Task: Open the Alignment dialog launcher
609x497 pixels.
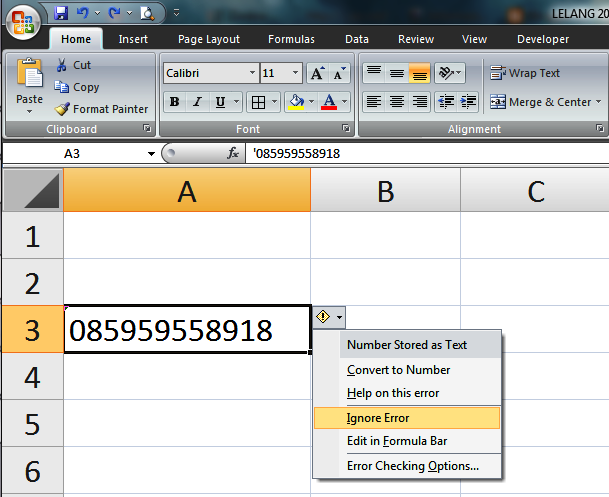Action: click(600, 128)
